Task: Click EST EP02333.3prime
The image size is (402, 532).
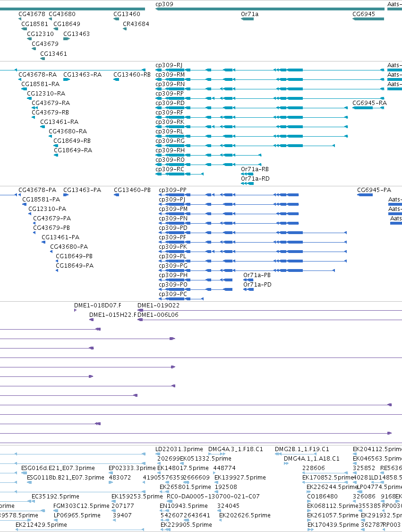Action: pyautogui.click(x=132, y=468)
